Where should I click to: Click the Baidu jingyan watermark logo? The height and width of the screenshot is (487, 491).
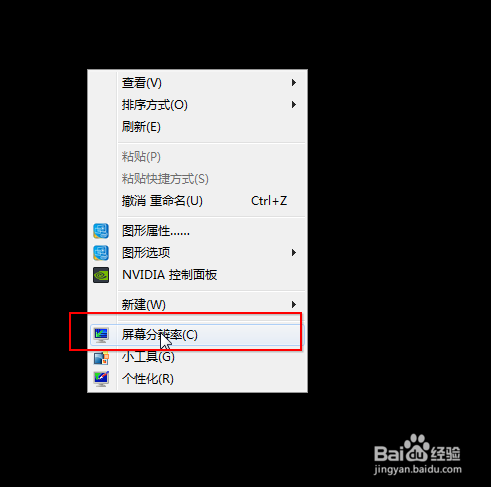(x=418, y=454)
